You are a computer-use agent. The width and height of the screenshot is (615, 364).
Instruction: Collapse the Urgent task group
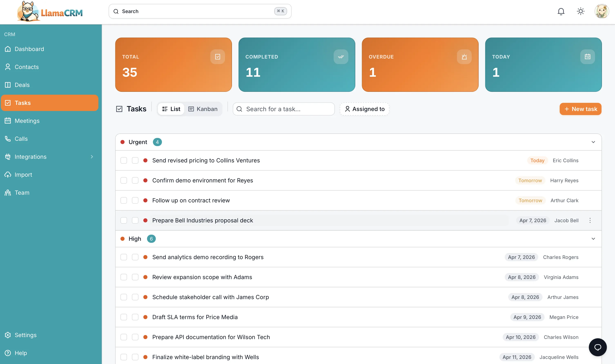click(593, 142)
